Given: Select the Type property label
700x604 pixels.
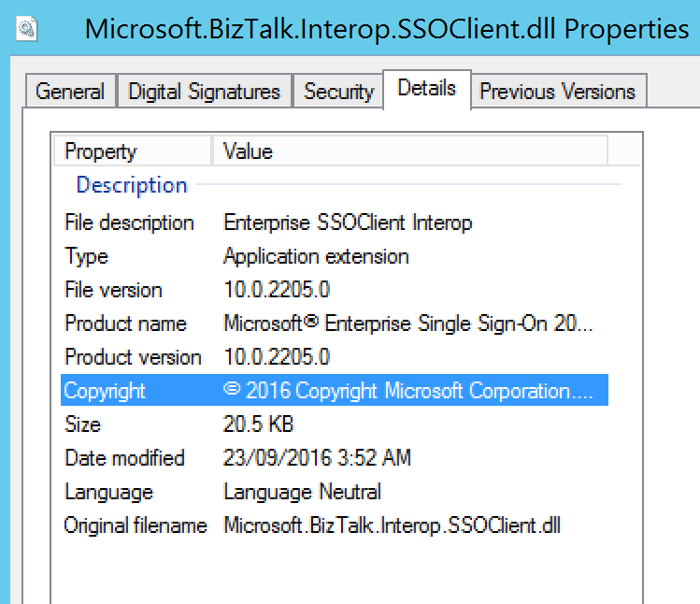Looking at the screenshot, I should point(86,256).
